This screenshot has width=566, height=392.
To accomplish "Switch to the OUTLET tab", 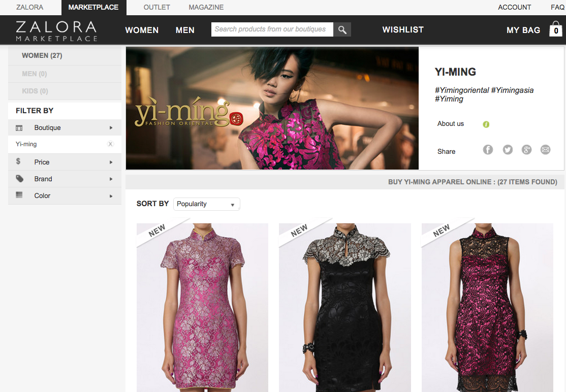I will pyautogui.click(x=156, y=7).
